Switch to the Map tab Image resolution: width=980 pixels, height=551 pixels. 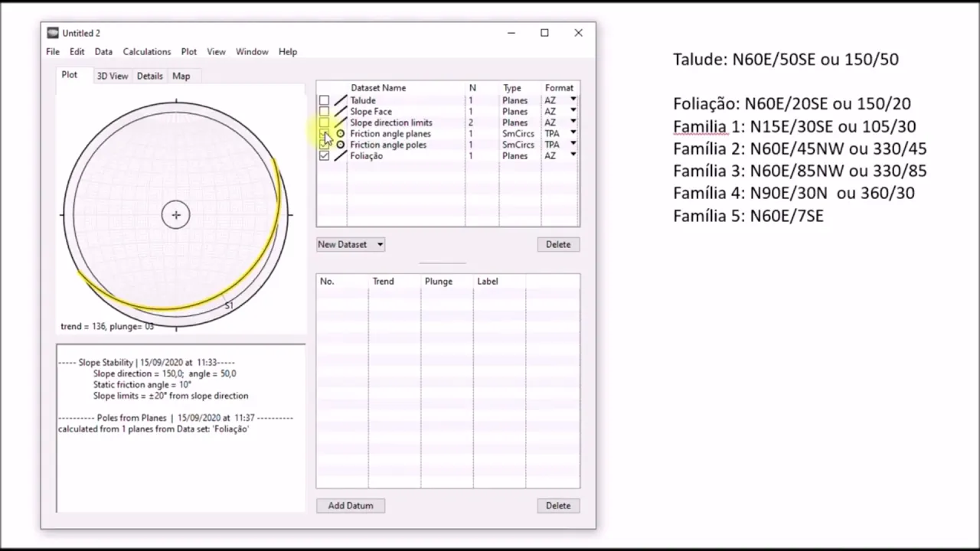[181, 77]
